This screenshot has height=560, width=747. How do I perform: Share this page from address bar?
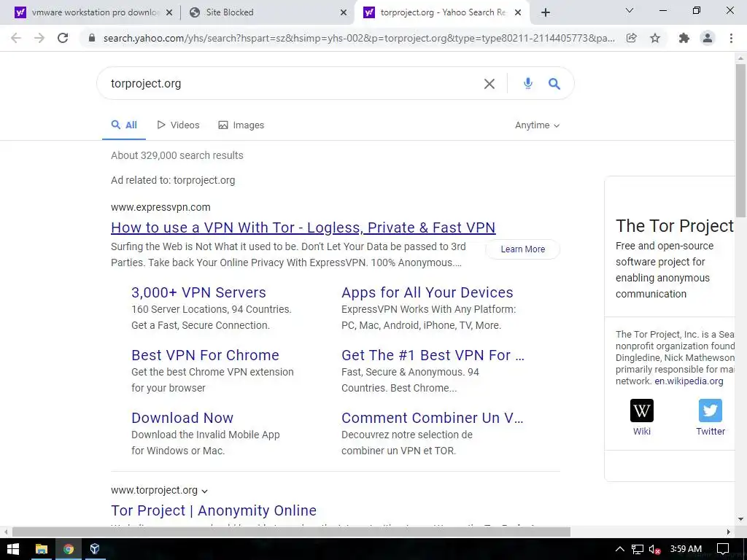632,38
